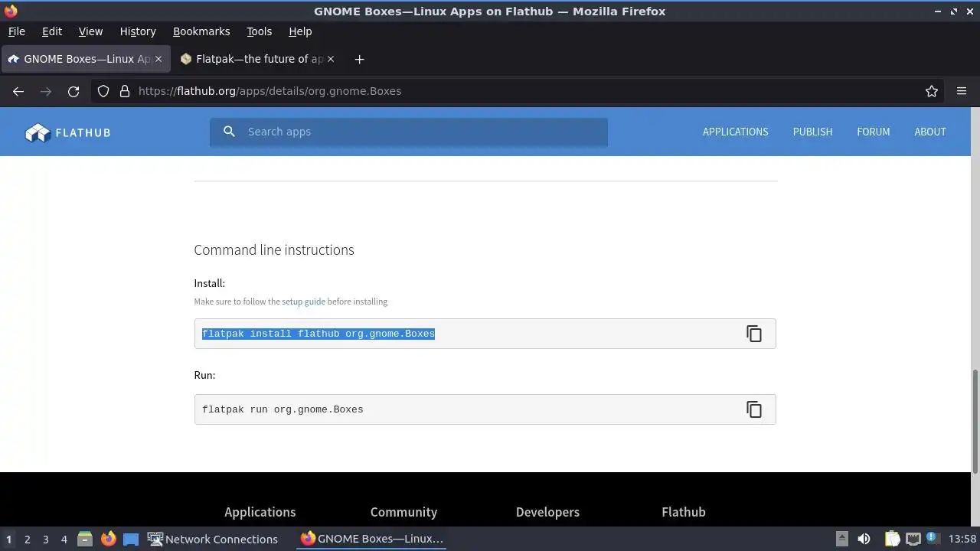980x551 pixels.
Task: Open clipboard manager tray icon
Action: tap(892, 539)
